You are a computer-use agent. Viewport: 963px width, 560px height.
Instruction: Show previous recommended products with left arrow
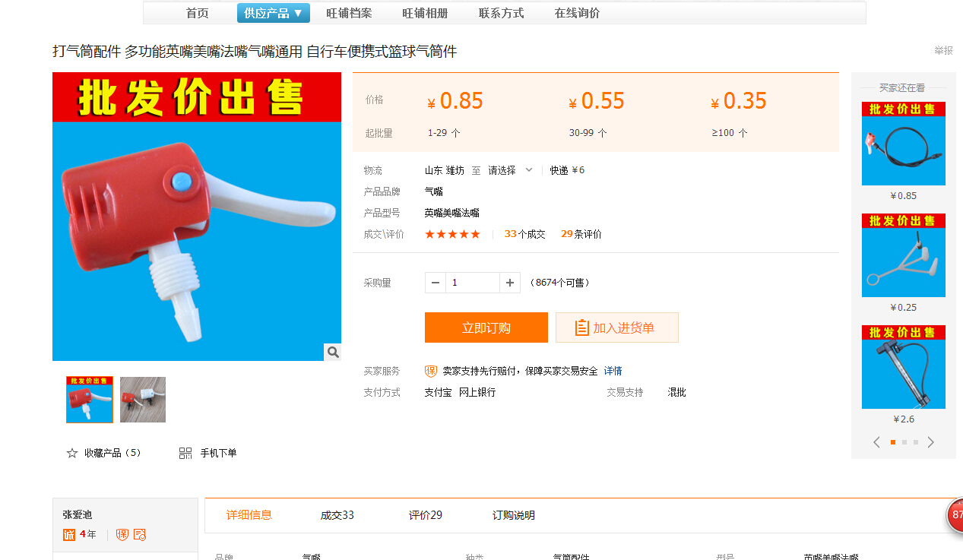[876, 442]
